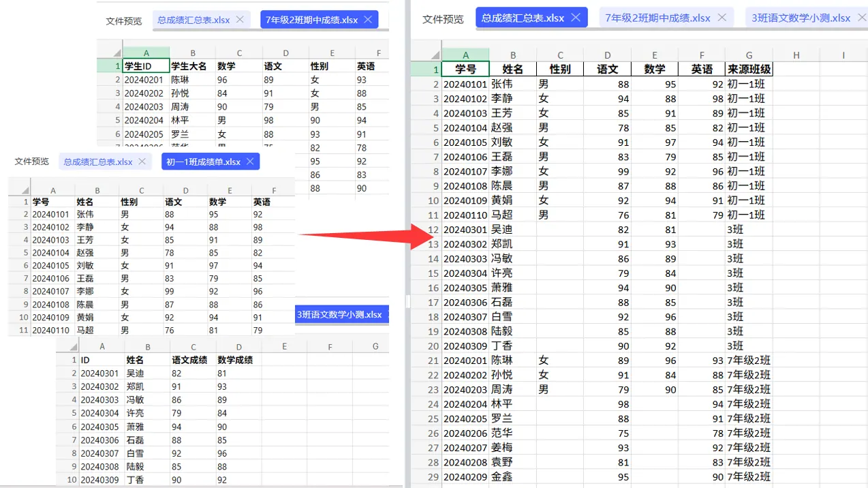
Task: Click 石磊 name cell in summary sheet
Action: [512, 302]
